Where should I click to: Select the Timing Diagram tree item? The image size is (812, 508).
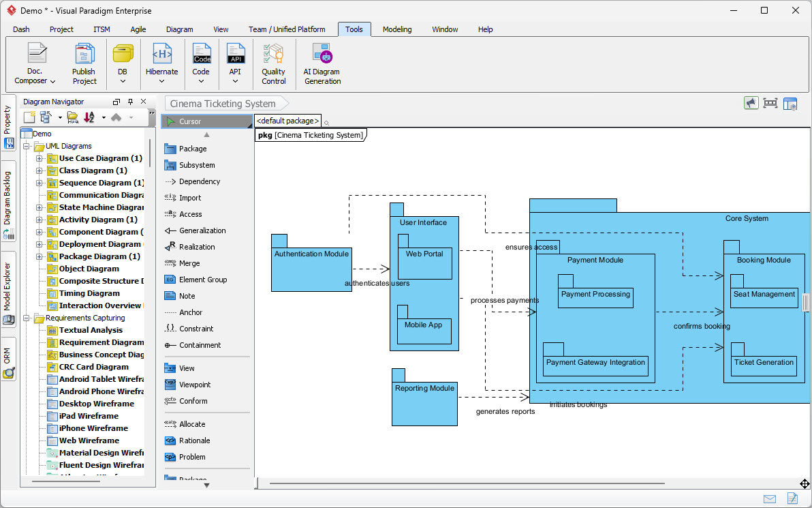[x=89, y=293]
